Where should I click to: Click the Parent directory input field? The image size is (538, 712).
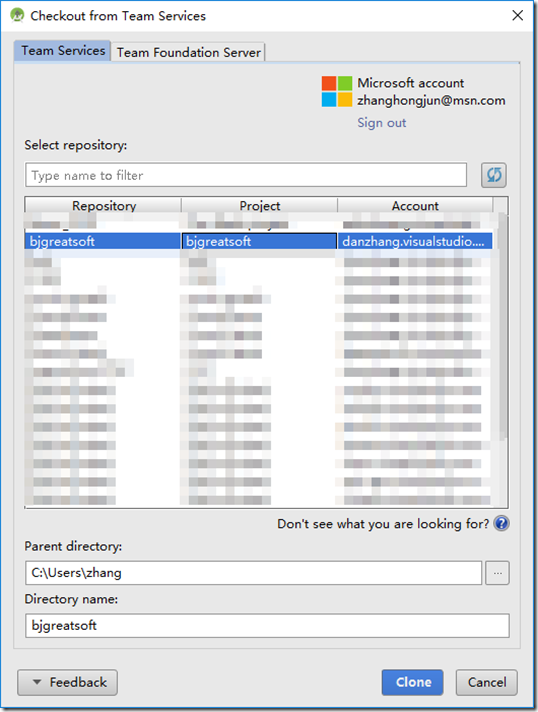253,573
